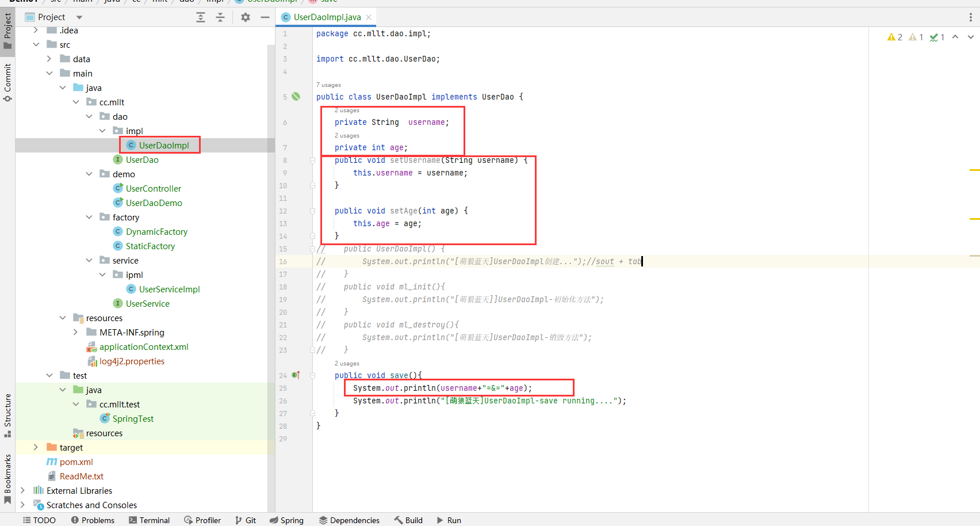Viewport: 980px width, 526px height.
Task: Click the 2 usages hint above save method
Action: tap(347, 363)
